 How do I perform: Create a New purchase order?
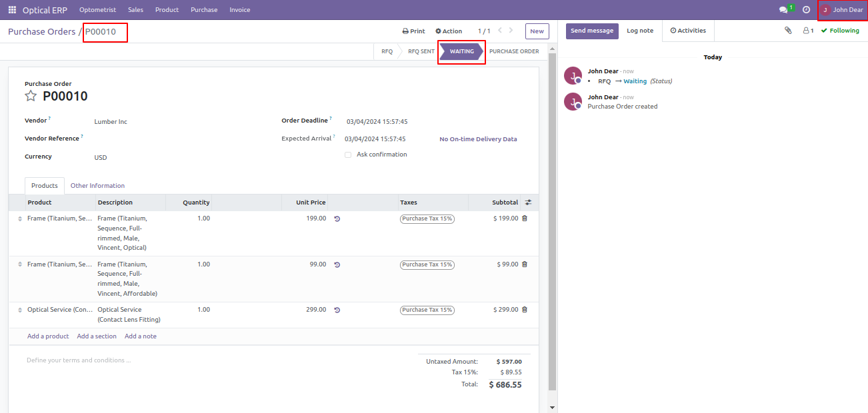tap(537, 31)
